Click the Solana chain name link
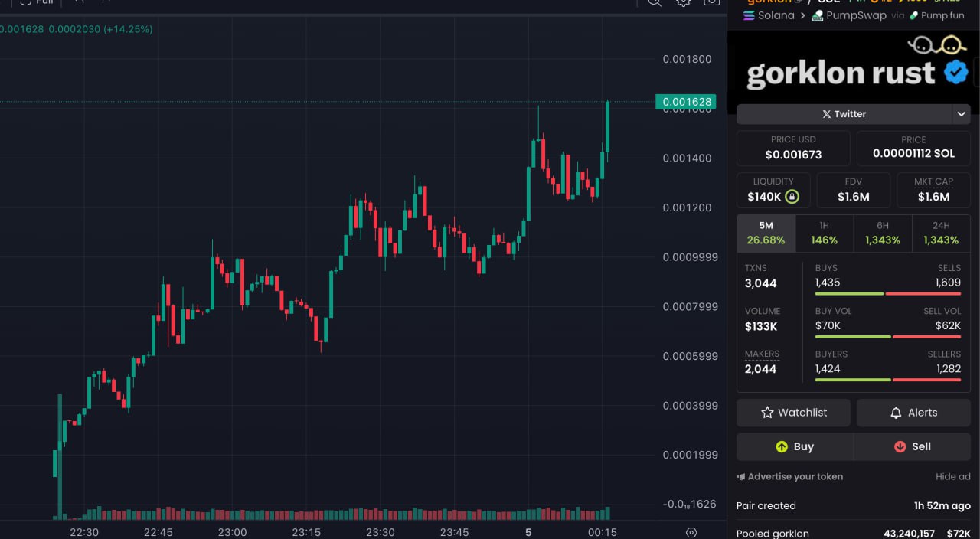This screenshot has width=980, height=539. coord(776,15)
